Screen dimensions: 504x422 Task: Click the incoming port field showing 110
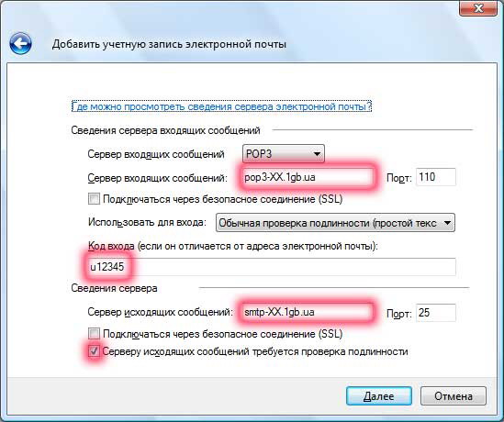(x=436, y=177)
